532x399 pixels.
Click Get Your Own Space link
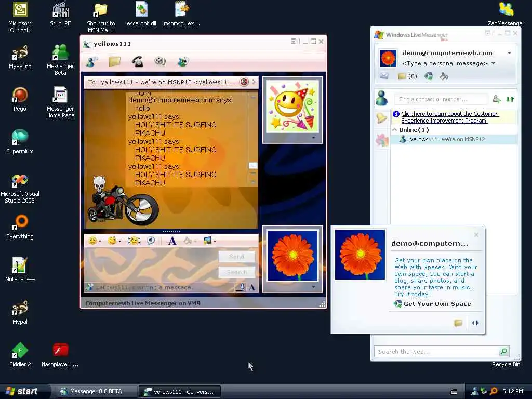[437, 303]
